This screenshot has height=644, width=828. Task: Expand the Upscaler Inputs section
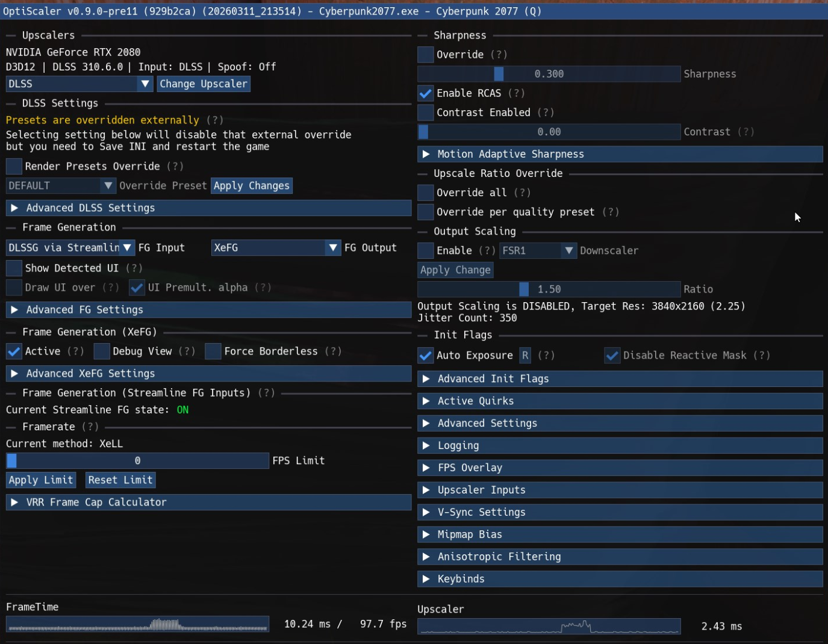(x=620, y=491)
